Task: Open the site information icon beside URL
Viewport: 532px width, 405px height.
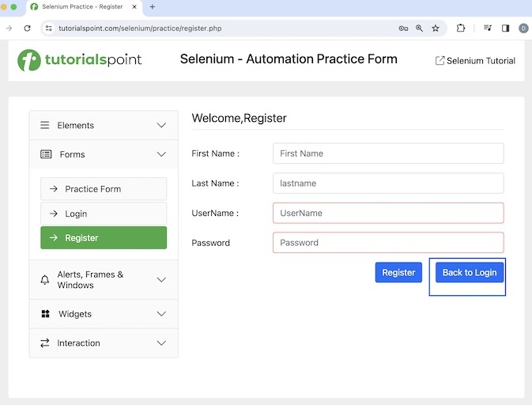Action: 48,28
